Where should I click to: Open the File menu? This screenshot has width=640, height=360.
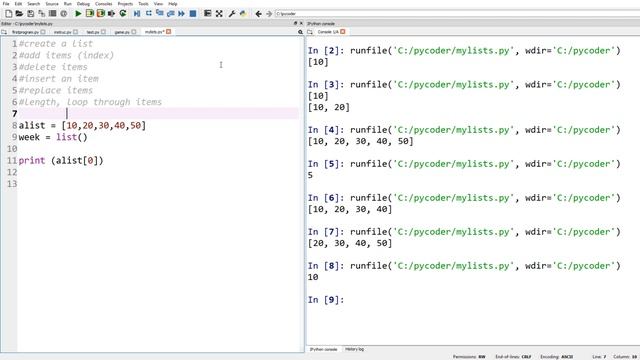pos(6,4)
